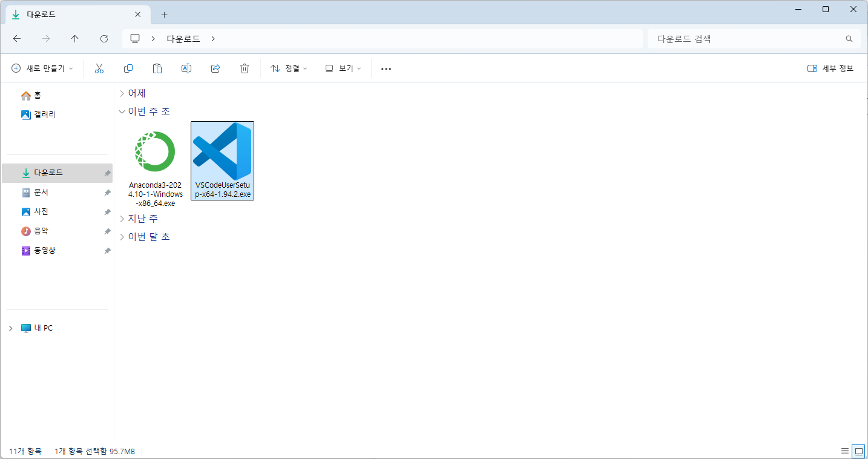Toggle the 세부 정보 details pane
The height and width of the screenshot is (459, 868).
[x=830, y=68]
